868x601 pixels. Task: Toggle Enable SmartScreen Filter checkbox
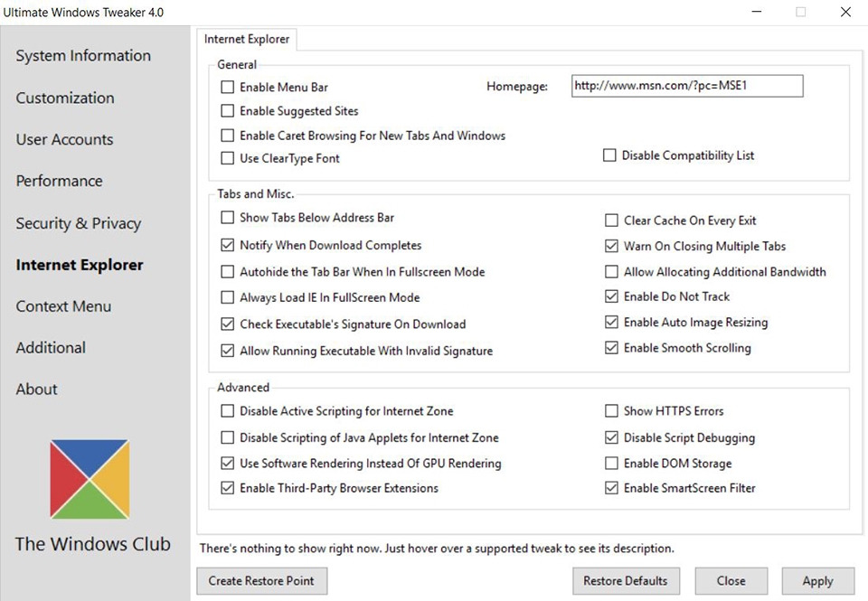click(611, 488)
